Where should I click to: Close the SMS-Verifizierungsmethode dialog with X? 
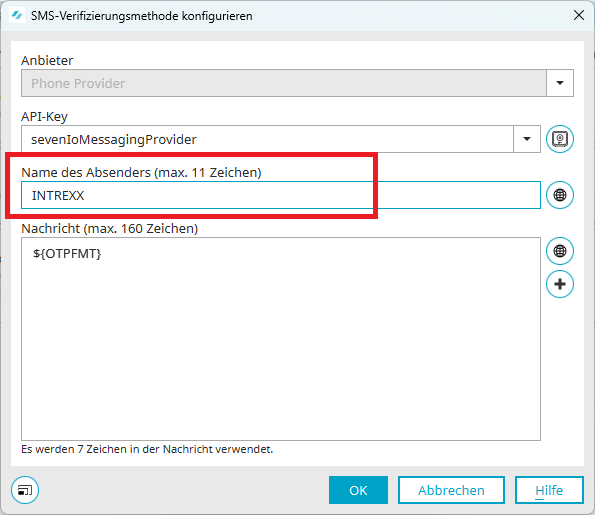pos(579,16)
